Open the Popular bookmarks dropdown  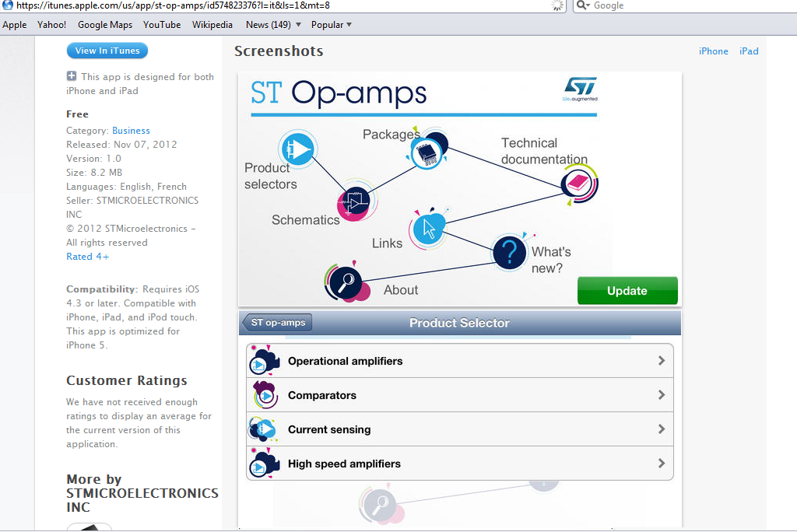(x=332, y=24)
